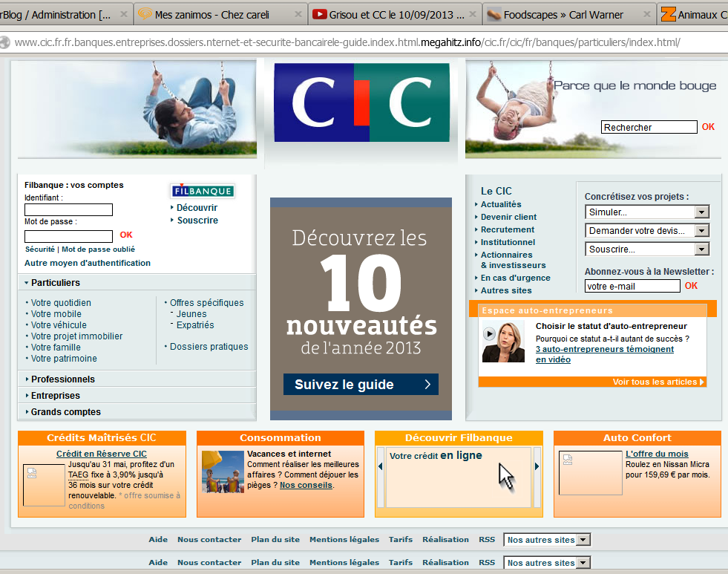Screen dimensions: 728x574
Task: Close the Grisou et CC YouTube tab
Action: [473, 14]
